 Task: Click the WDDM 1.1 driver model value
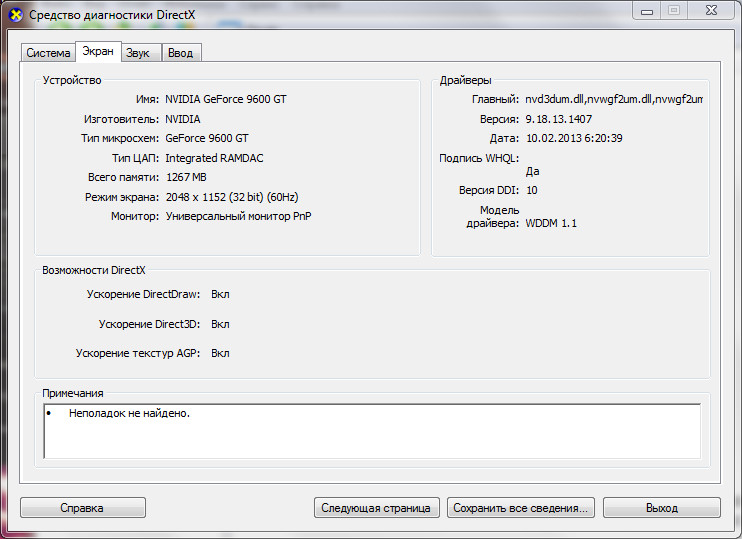pyautogui.click(x=551, y=223)
